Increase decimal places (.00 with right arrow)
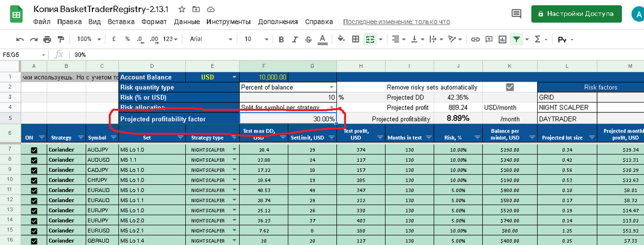This screenshot has width=644, height=245. tap(154, 39)
